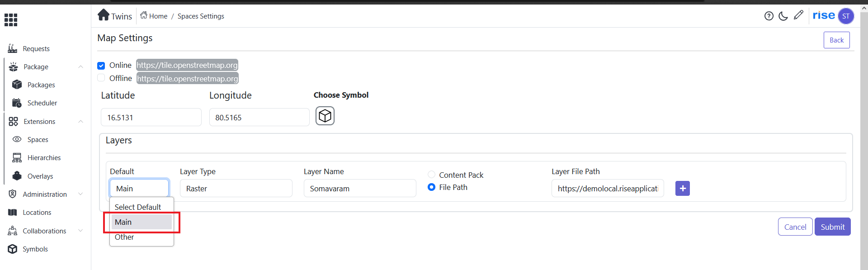The image size is (868, 270).
Task: Click the Administration shield icon
Action: (13, 194)
